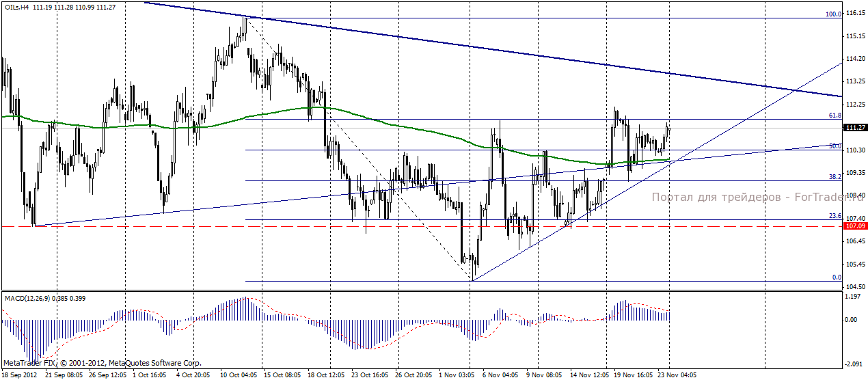Select the Fibonacci 50.0 level label
This screenshot has height=380, width=868.
click(x=835, y=146)
